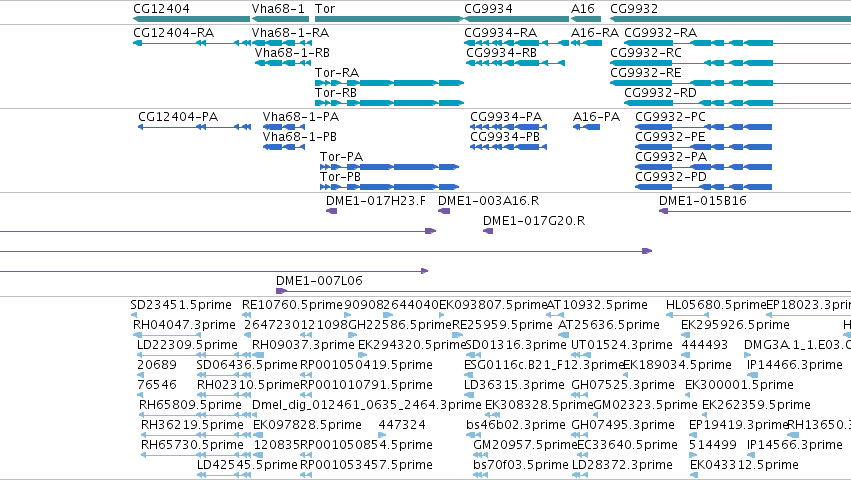Select EST RH09037.3prime

[303, 345]
